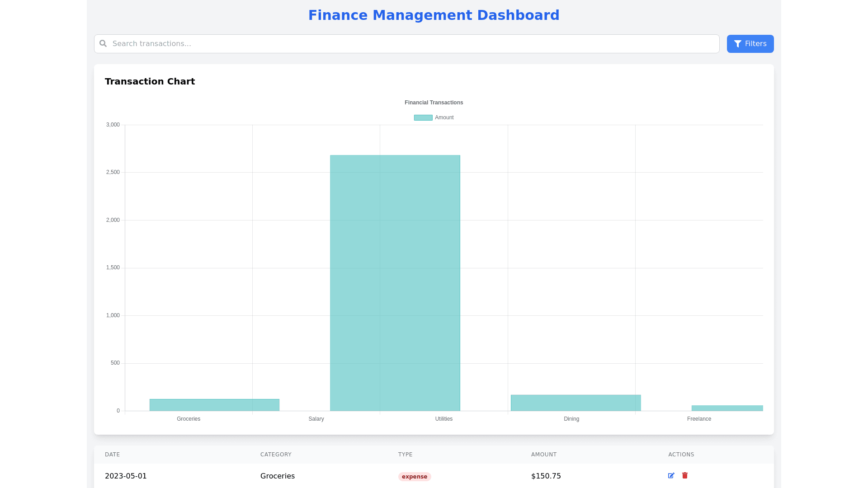Click the Category column header

276,455
